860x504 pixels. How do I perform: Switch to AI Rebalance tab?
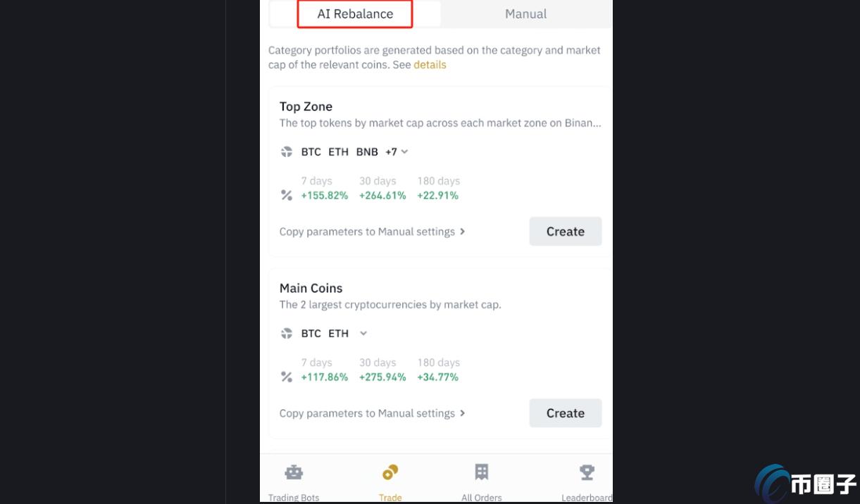355,14
